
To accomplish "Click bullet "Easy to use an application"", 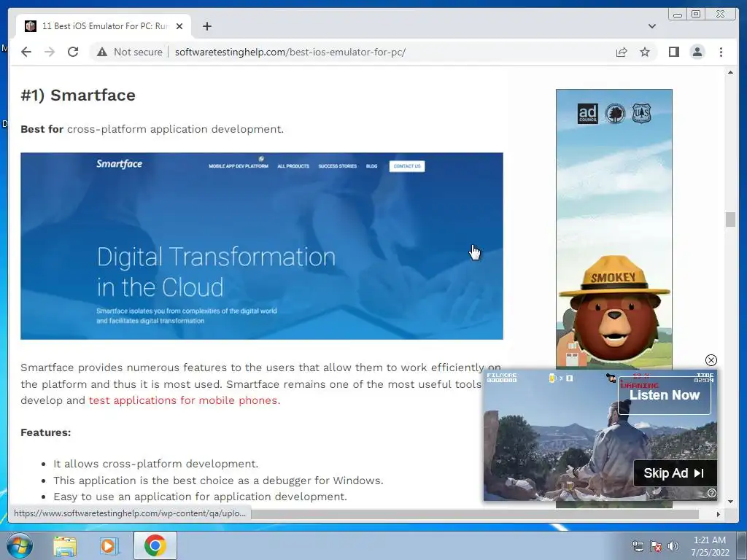I will point(200,497).
